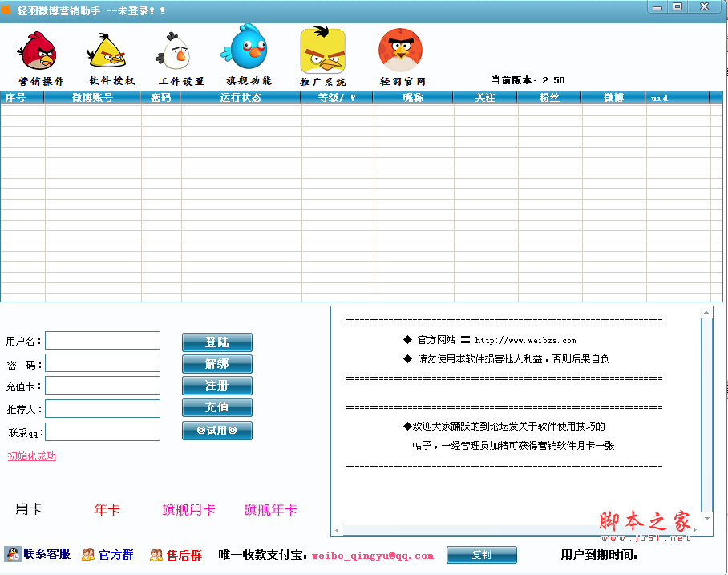
Task: Focus the 密码 input field
Action: point(103,363)
